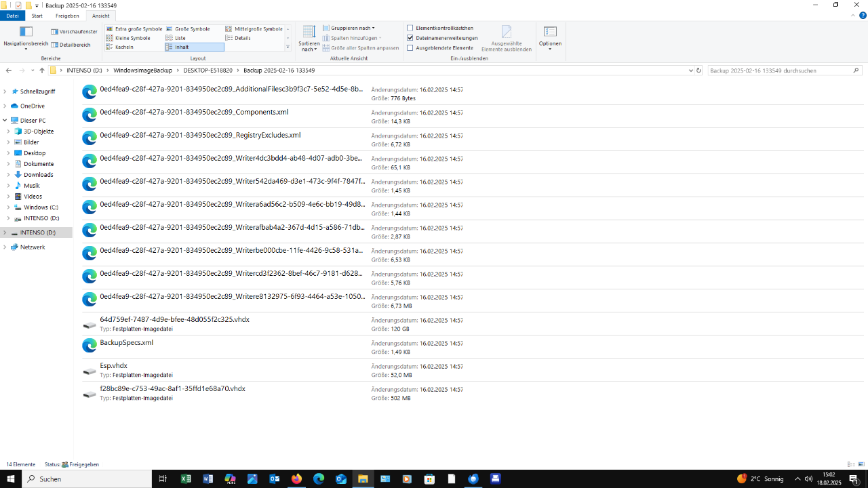Switch layout to Details
This screenshot has height=488, width=868.
[238, 38]
